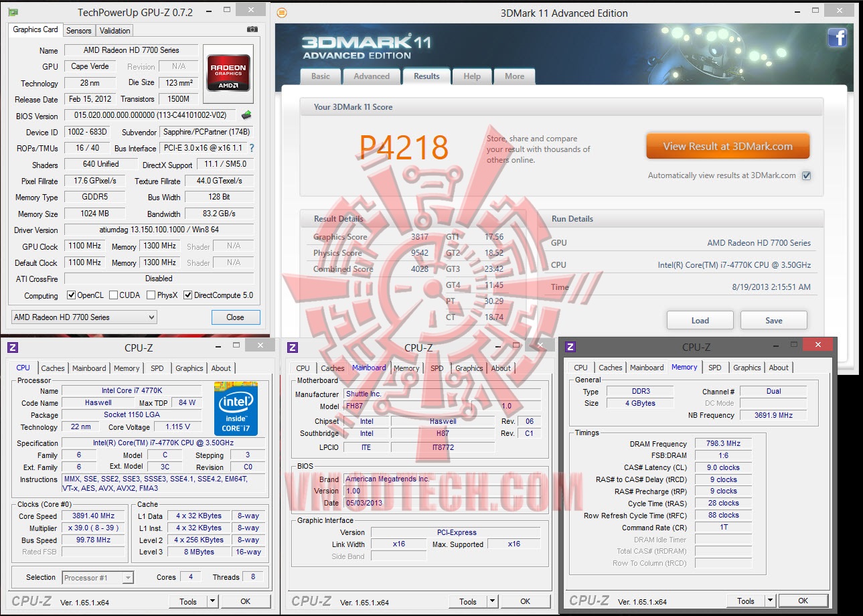Open the More tab in 3DMark 11
Screen dimensions: 863x616
514,76
